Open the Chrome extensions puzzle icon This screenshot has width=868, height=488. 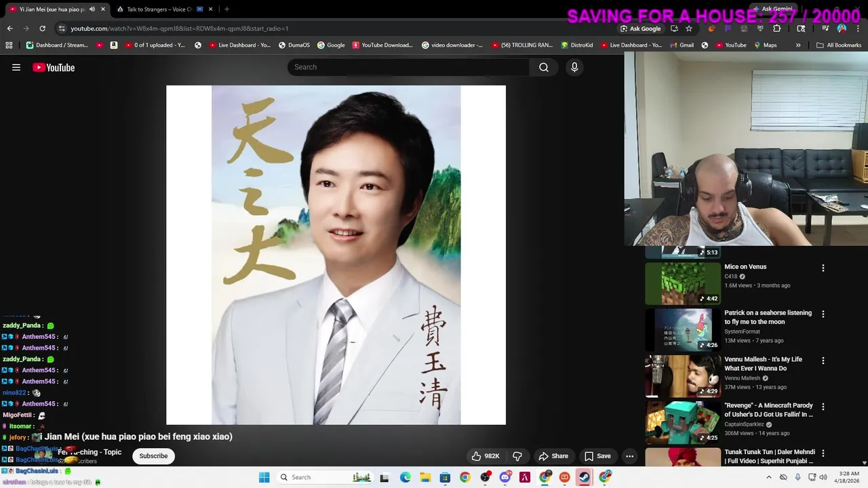coord(777,28)
